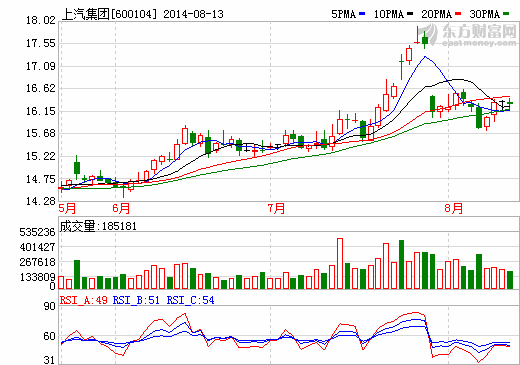Screen dimensions: 520x365
Task: Click the 16.62 price axis label
Action: (x=41, y=88)
